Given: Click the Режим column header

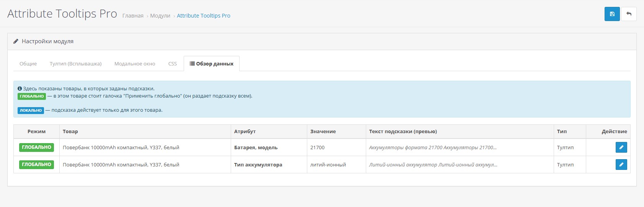Looking at the screenshot, I should [x=36, y=132].
